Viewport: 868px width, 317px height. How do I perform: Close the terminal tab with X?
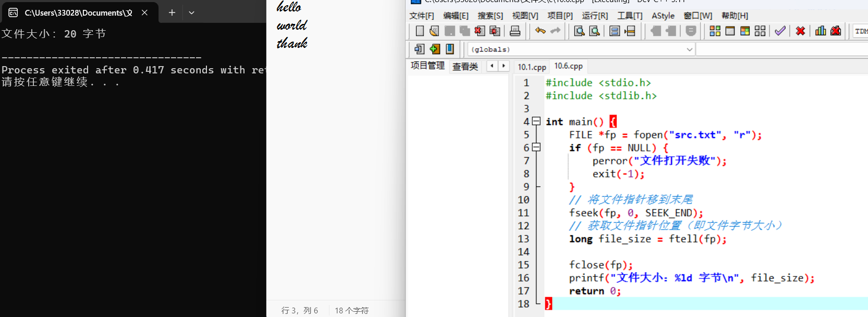pos(144,12)
